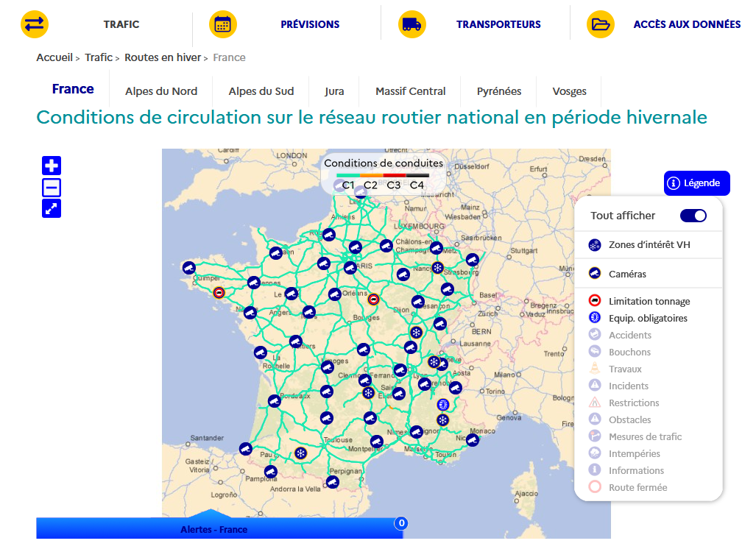This screenshot has height=549, width=756.
Task: Toggle Zones d'intérêt VH layer
Action: pyautogui.click(x=649, y=245)
